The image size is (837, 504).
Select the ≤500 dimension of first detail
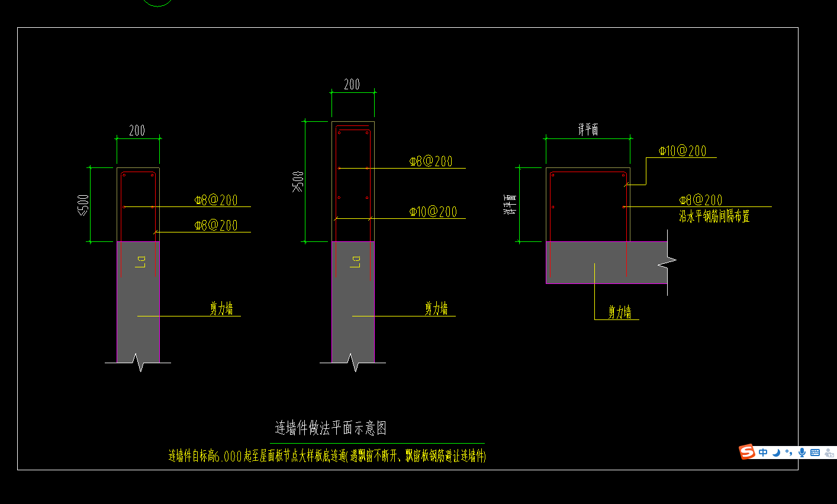point(83,205)
